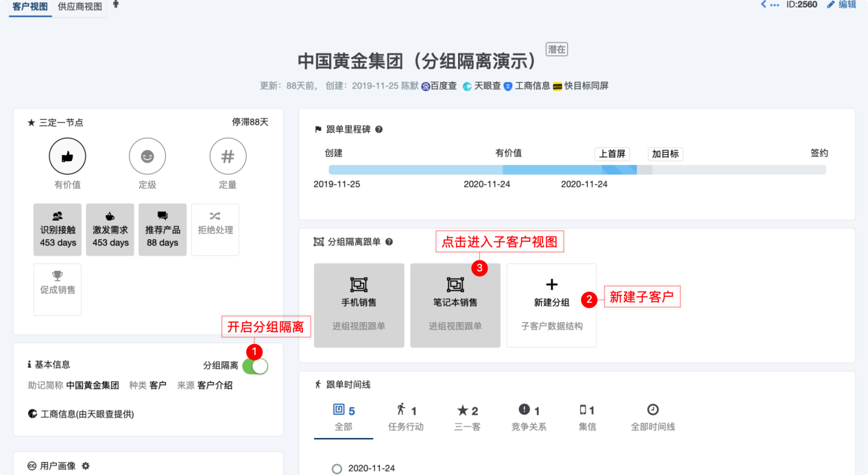Open the 笔记本销售 group card
Image resolution: width=868 pixels, height=475 pixels.
point(455,306)
